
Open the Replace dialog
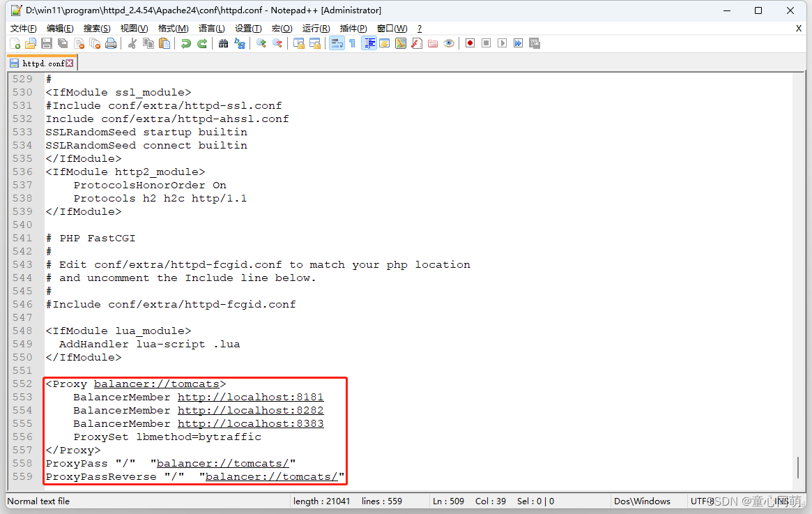point(239,43)
